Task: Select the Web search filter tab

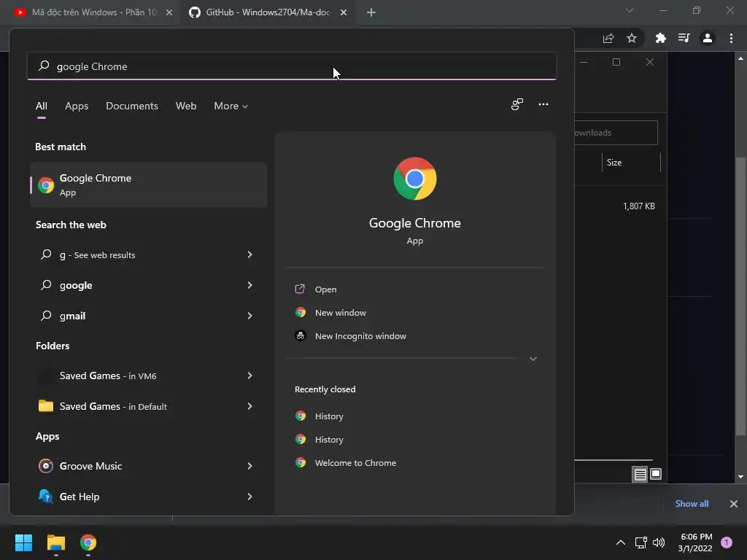Action: (x=186, y=106)
